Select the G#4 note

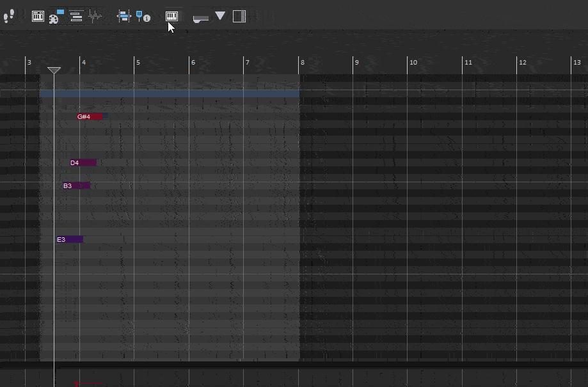pos(89,116)
